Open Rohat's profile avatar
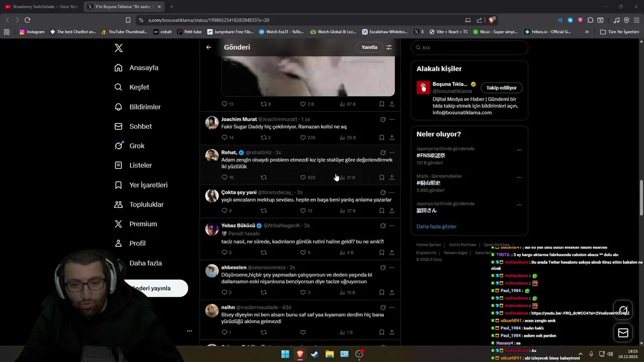Screen dimensions: 644x362 point(212,155)
